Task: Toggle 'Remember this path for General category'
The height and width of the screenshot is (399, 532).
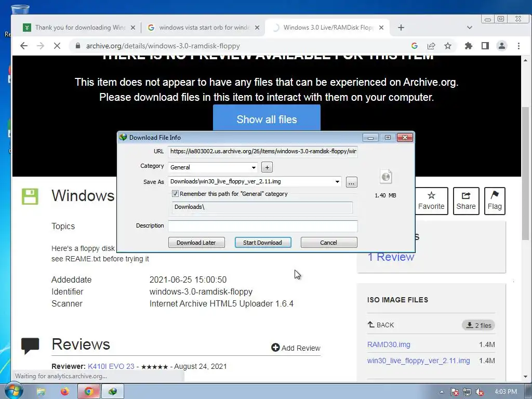Action: 175,194
